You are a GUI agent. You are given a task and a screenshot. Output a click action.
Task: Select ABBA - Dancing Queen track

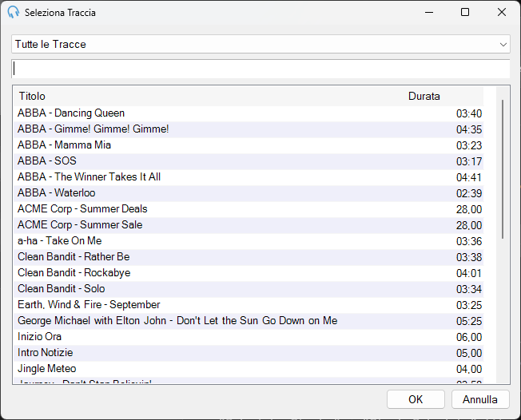(x=249, y=113)
